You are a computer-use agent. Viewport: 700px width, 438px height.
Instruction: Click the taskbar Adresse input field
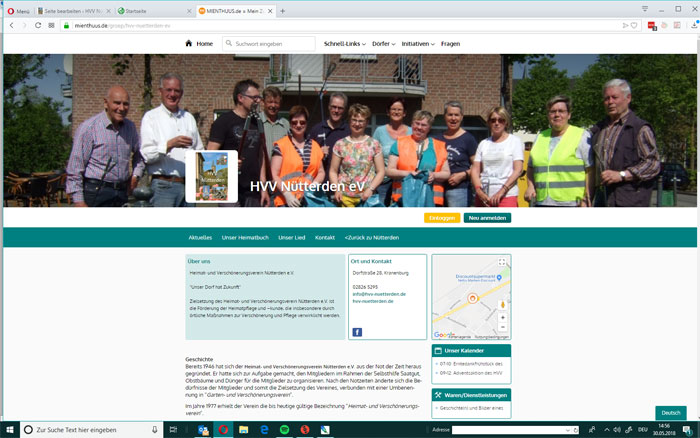coord(508,430)
